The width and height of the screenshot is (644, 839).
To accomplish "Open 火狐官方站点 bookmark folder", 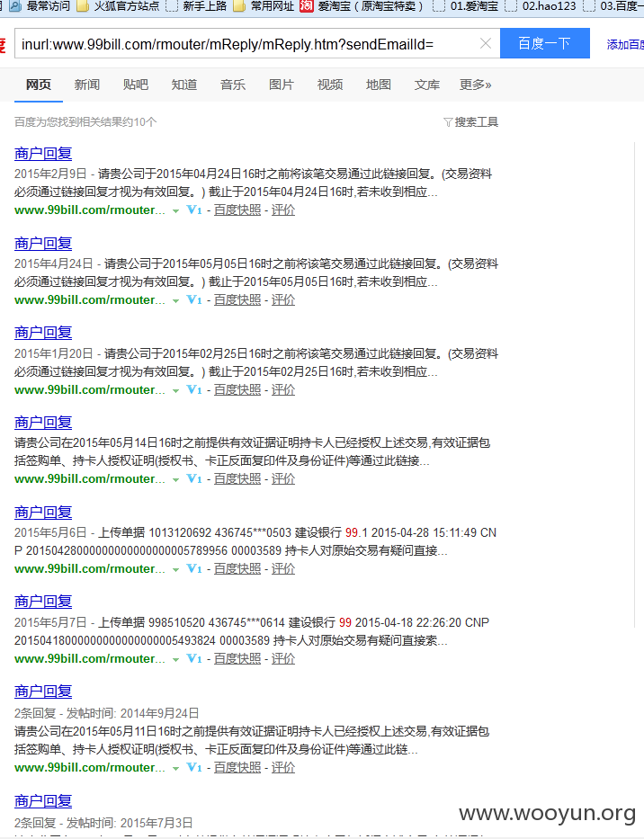I will (x=119, y=6).
